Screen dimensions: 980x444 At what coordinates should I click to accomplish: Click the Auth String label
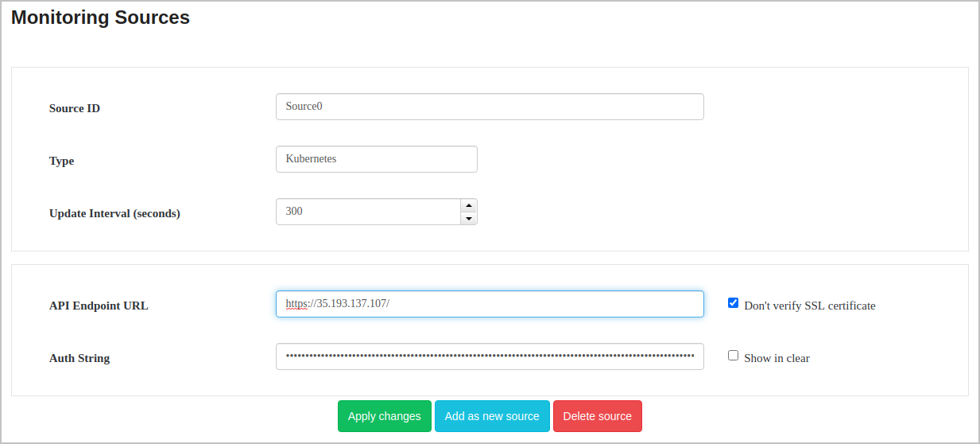tap(79, 358)
